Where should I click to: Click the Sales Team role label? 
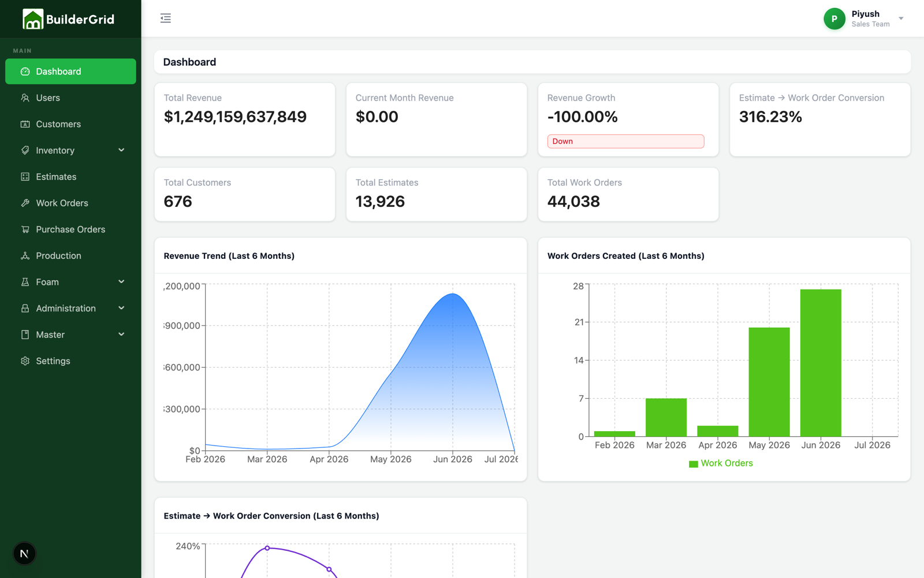870,24
